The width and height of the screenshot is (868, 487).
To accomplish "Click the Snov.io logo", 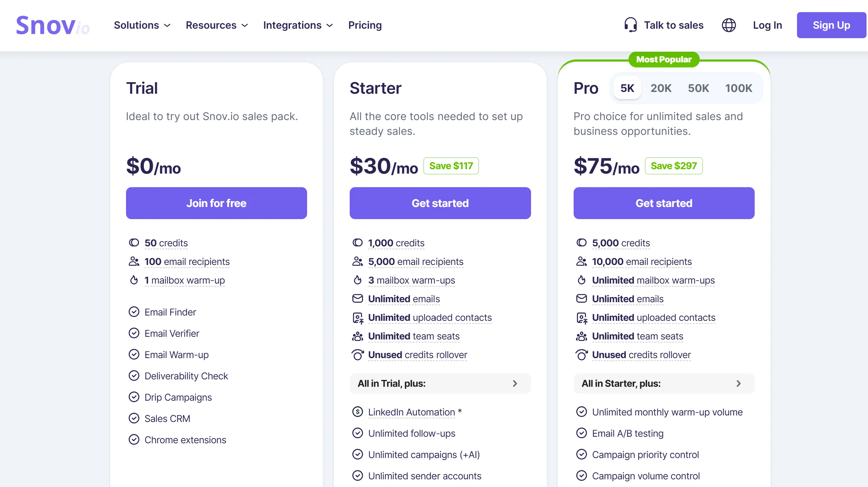I will pyautogui.click(x=53, y=25).
